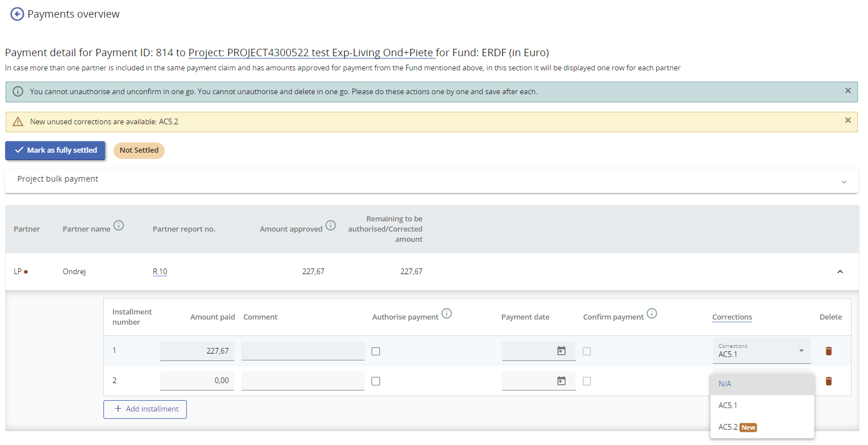Close the new unused corrections warning
The width and height of the screenshot is (868, 445).
click(848, 120)
